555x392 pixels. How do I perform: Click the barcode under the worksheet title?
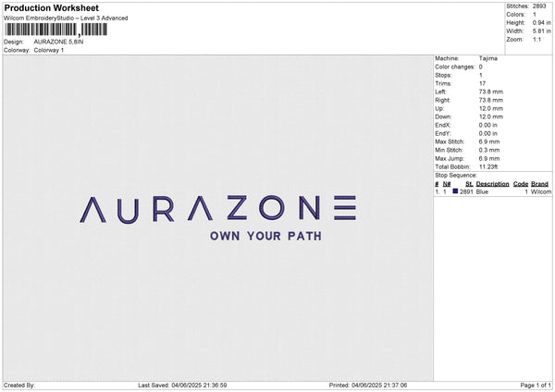(55, 30)
